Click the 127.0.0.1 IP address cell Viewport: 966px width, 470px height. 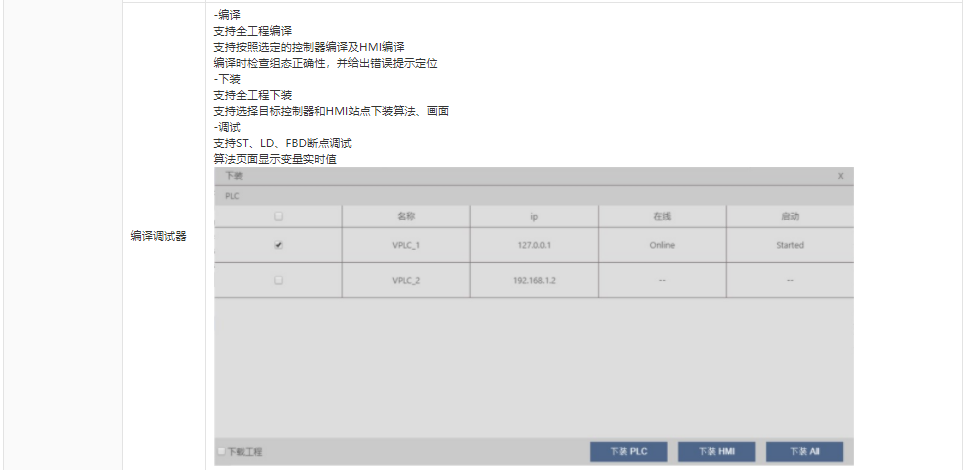[x=534, y=245]
